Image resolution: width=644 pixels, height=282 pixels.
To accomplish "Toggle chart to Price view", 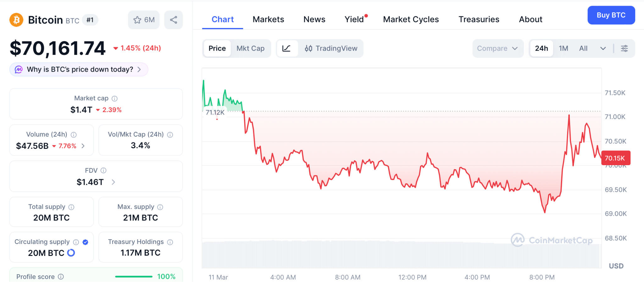I will pyautogui.click(x=217, y=48).
